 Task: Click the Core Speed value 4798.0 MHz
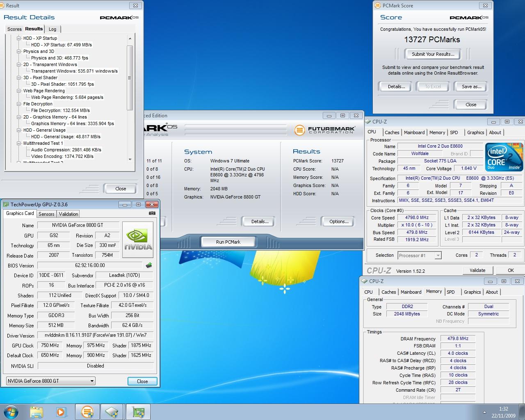[417, 218]
